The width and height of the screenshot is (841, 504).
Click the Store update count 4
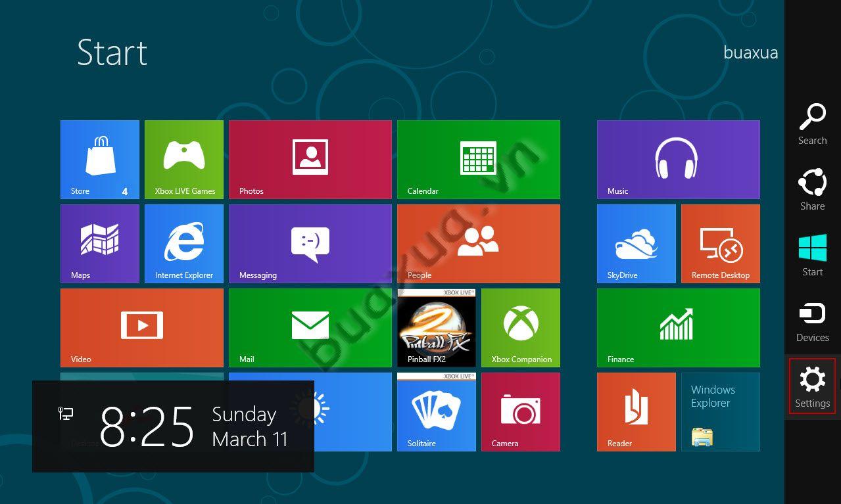click(x=125, y=192)
